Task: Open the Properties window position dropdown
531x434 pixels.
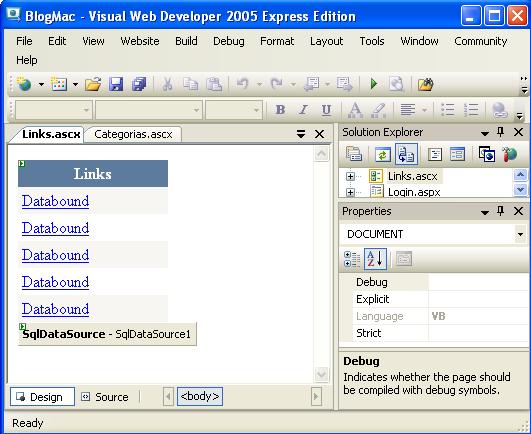Action: point(485,212)
